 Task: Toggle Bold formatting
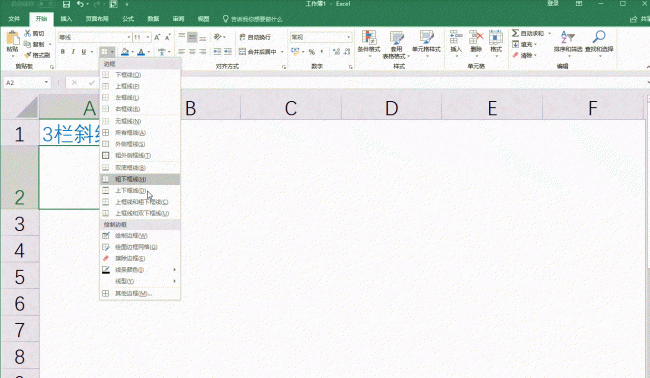click(63, 52)
